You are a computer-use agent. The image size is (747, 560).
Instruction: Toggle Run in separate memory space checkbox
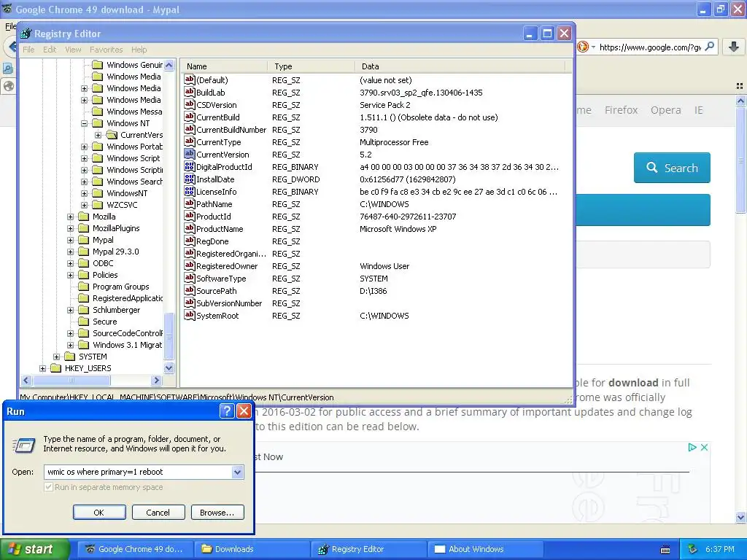(x=48, y=486)
